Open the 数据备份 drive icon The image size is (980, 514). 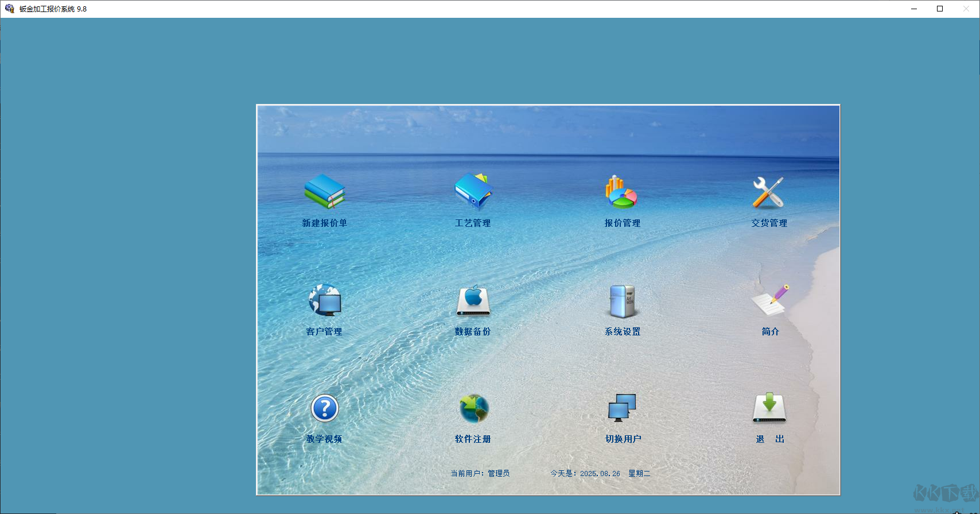coord(473,300)
